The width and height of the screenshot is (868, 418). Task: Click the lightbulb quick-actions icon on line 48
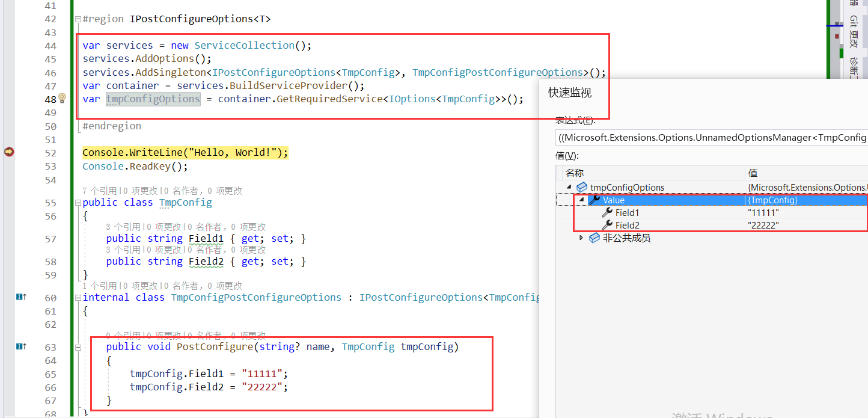(62, 99)
